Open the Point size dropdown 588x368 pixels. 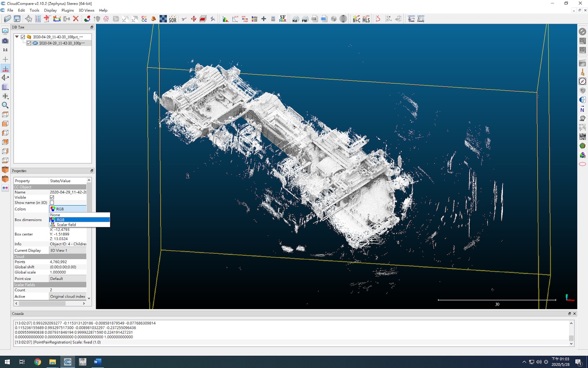point(67,279)
